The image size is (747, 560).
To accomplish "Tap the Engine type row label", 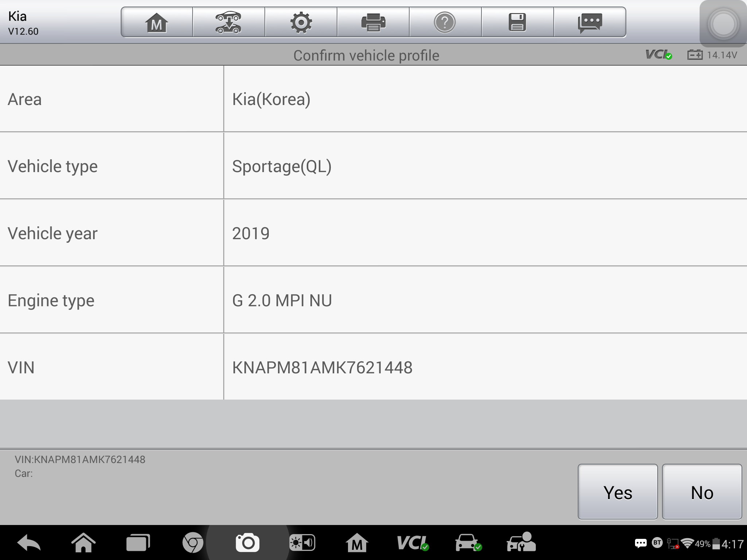I will [x=51, y=301].
